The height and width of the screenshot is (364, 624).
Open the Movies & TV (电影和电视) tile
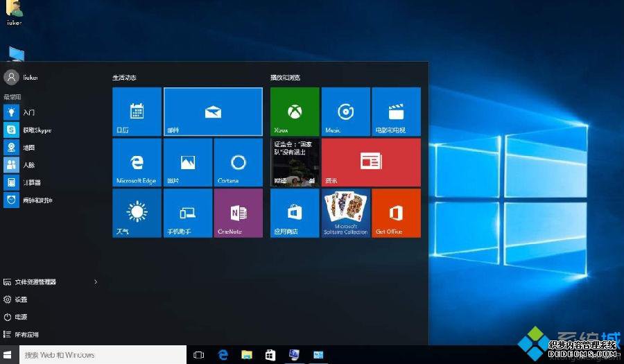coord(397,112)
